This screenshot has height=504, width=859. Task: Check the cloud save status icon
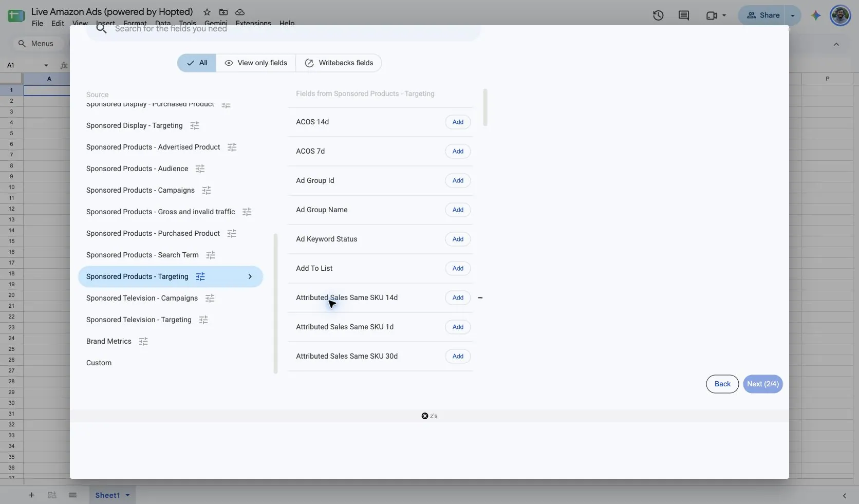pos(240,12)
